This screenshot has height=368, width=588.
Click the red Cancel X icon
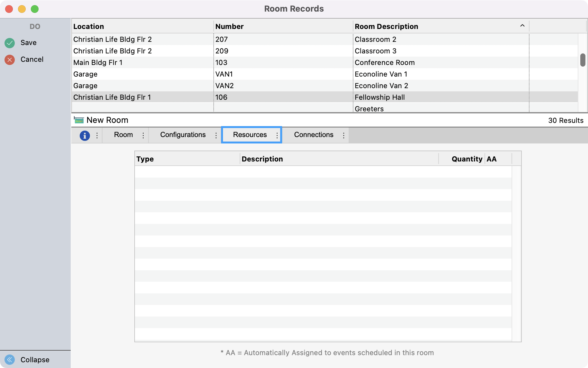coord(10,60)
